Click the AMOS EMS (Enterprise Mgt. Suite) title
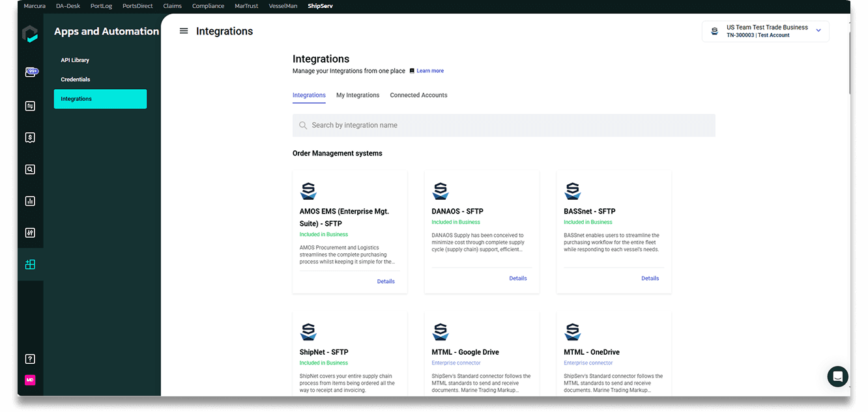 tap(344, 217)
